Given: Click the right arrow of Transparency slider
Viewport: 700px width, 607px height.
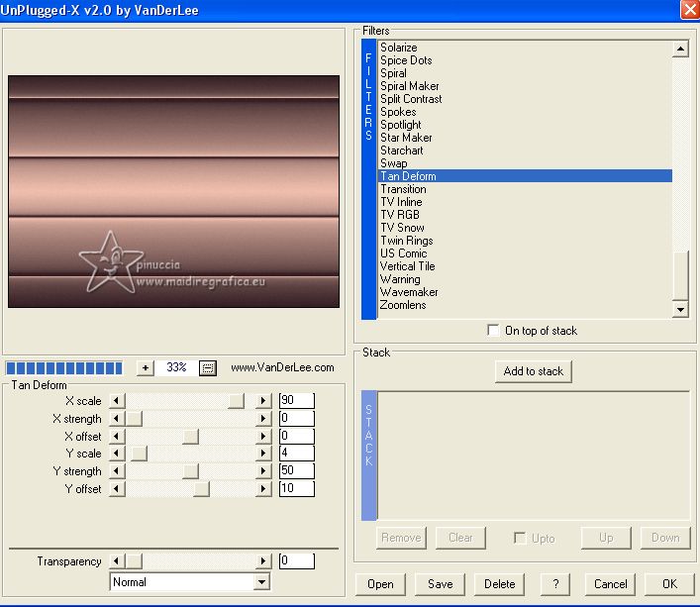Looking at the screenshot, I should (x=263, y=561).
